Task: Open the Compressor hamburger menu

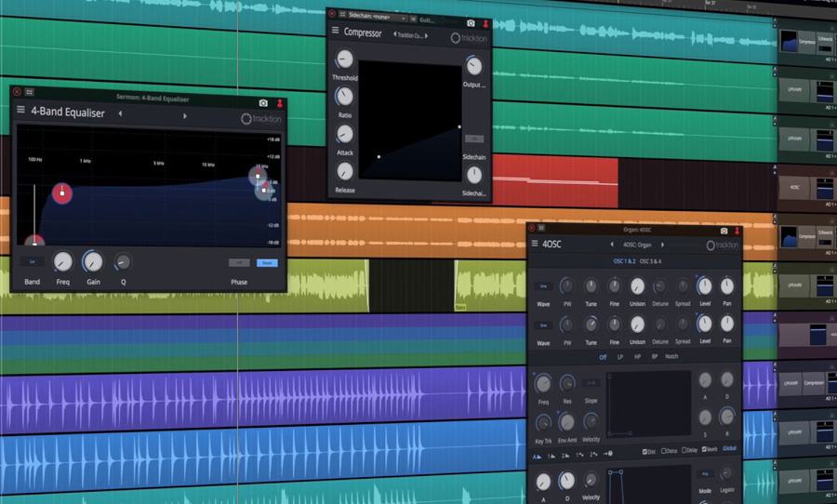Action: (335, 31)
